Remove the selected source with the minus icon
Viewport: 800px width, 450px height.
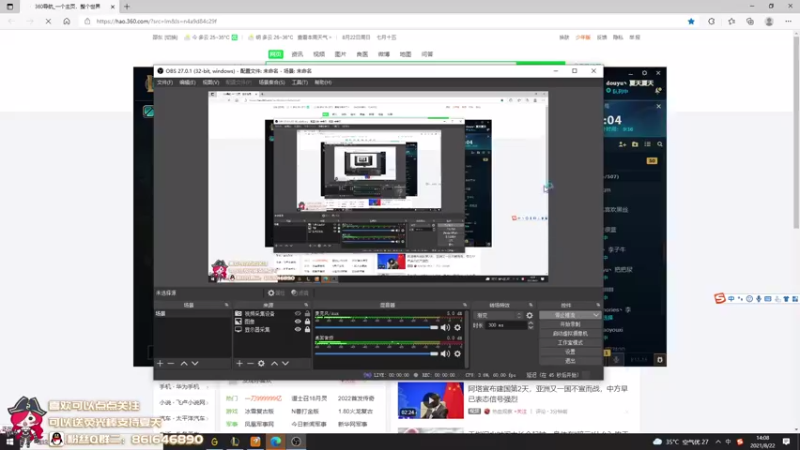tap(250, 363)
